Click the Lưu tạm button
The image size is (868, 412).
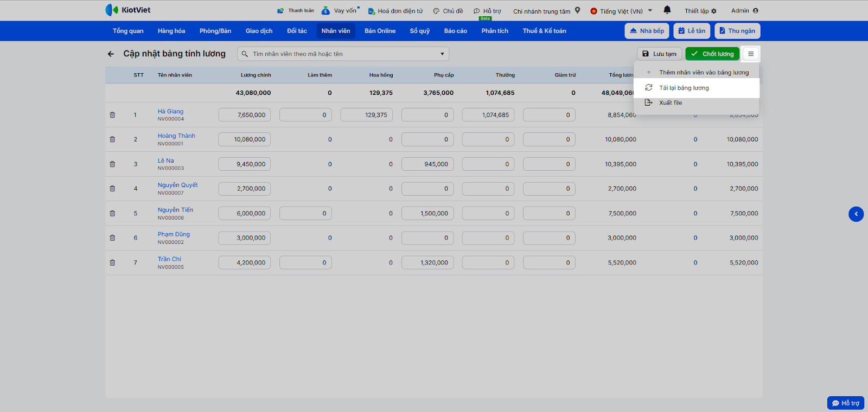point(659,54)
